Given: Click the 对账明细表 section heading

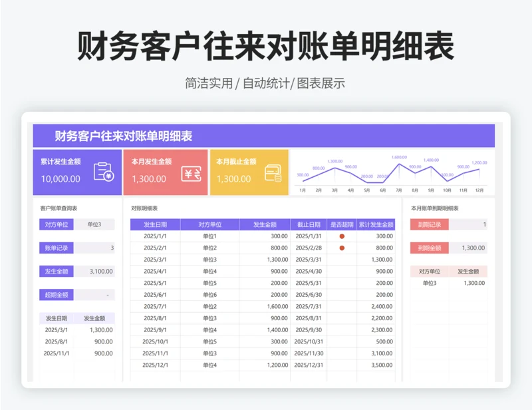Looking at the screenshot, I should tap(144, 208).
